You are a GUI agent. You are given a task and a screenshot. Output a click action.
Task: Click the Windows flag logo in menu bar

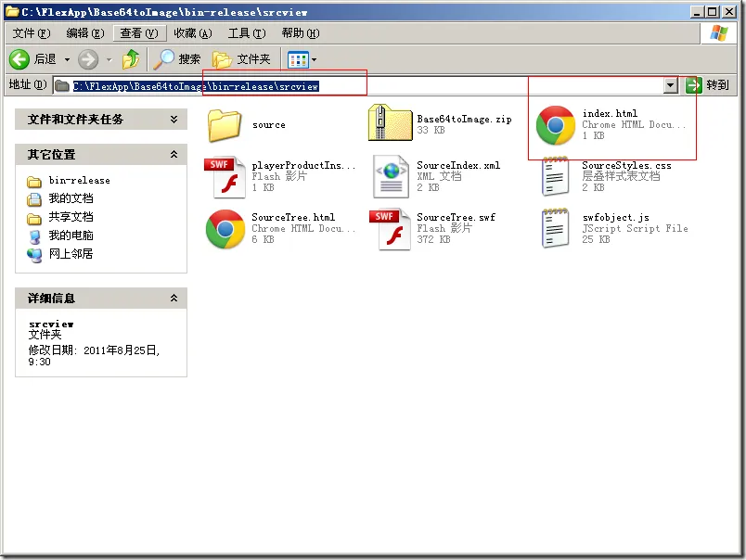coord(719,33)
